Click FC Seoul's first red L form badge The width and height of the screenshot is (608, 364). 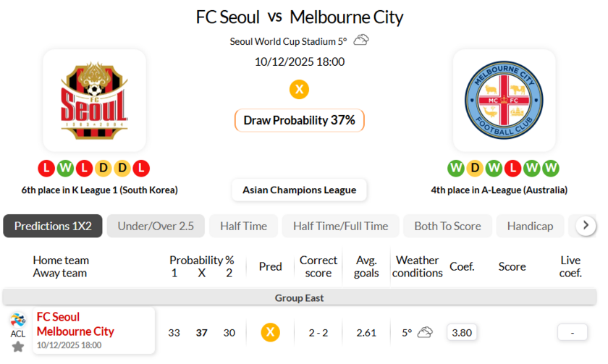[46, 169]
